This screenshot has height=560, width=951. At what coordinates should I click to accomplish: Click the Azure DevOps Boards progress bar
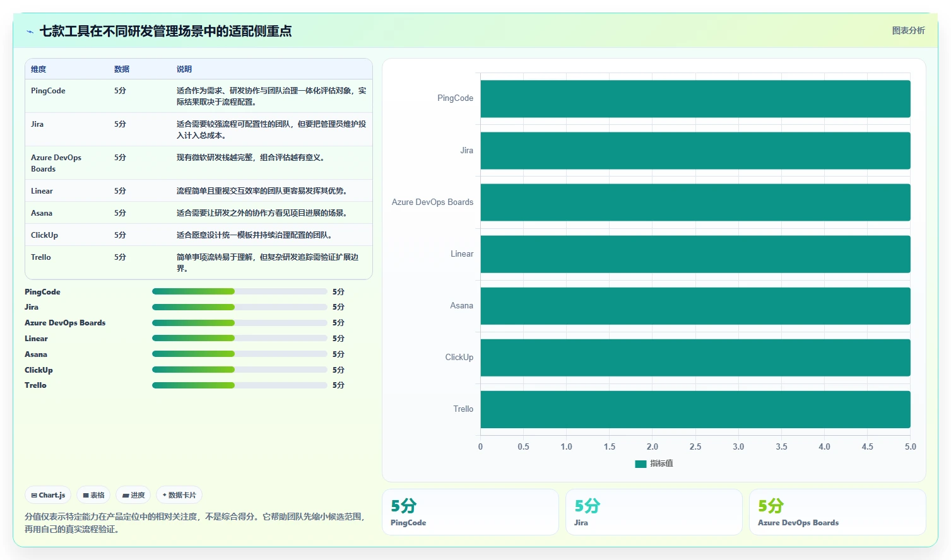[239, 322]
